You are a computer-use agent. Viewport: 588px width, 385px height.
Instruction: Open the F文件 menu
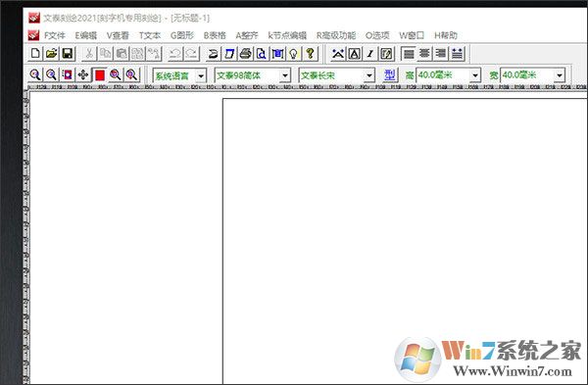pos(55,35)
